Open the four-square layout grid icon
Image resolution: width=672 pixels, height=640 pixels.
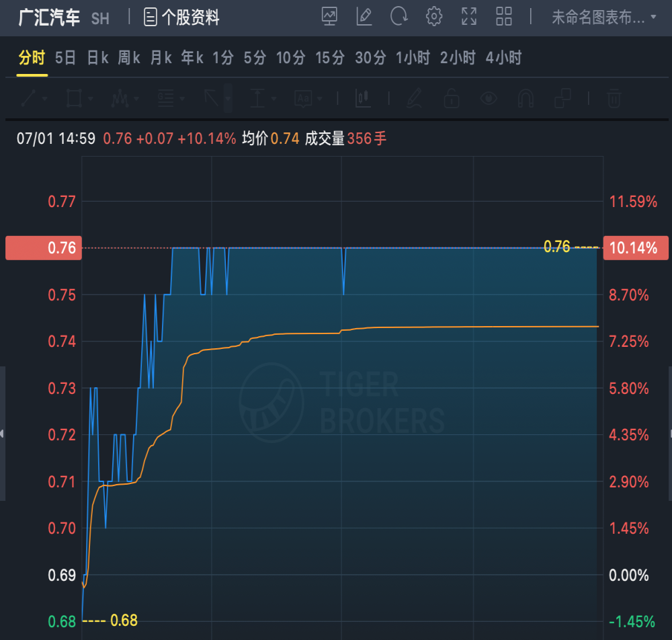503,17
